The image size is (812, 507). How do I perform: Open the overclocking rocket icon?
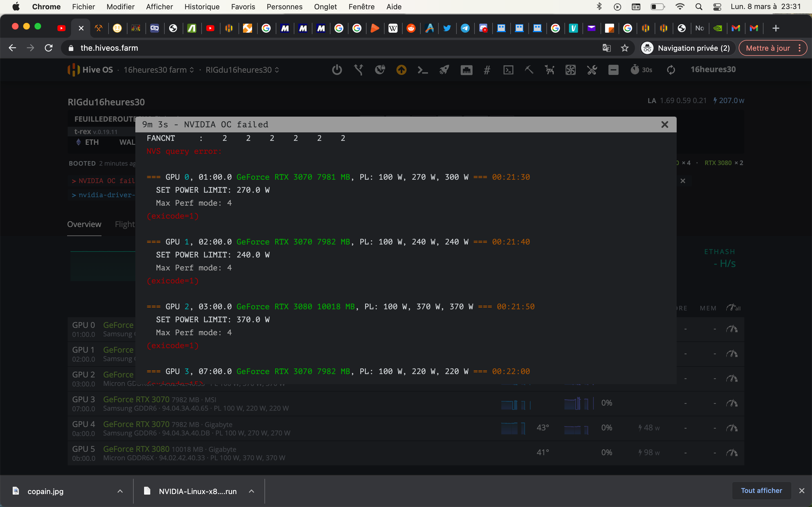click(x=444, y=70)
